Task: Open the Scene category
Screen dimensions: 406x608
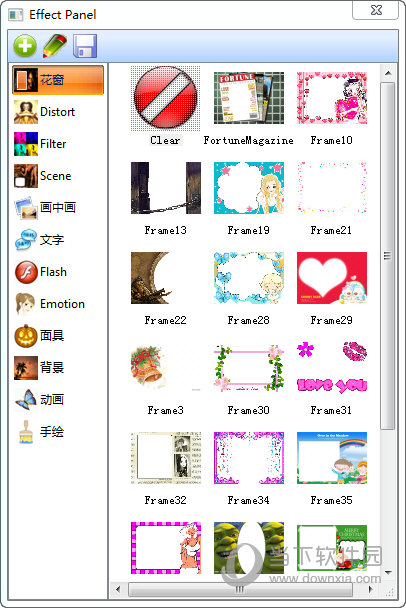Action: coord(58,176)
